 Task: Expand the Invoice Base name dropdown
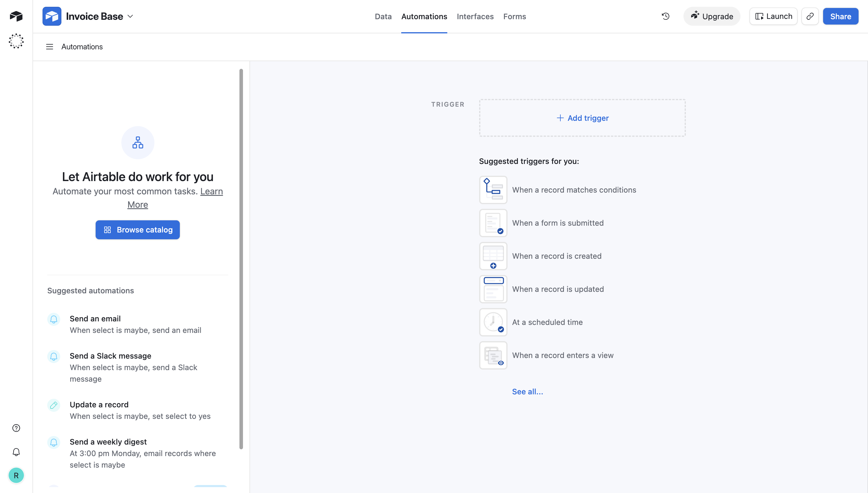130,16
